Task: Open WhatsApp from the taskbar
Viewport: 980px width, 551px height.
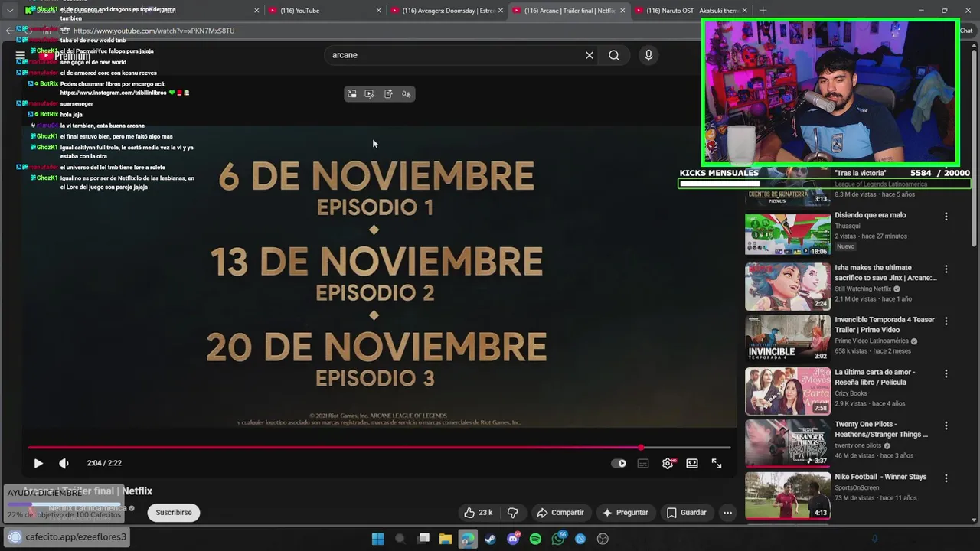Action: [x=558, y=539]
